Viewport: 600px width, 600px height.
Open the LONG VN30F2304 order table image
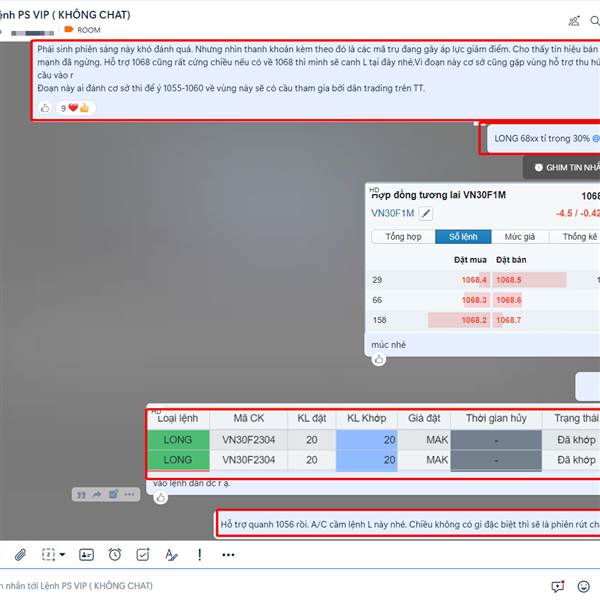(x=373, y=442)
